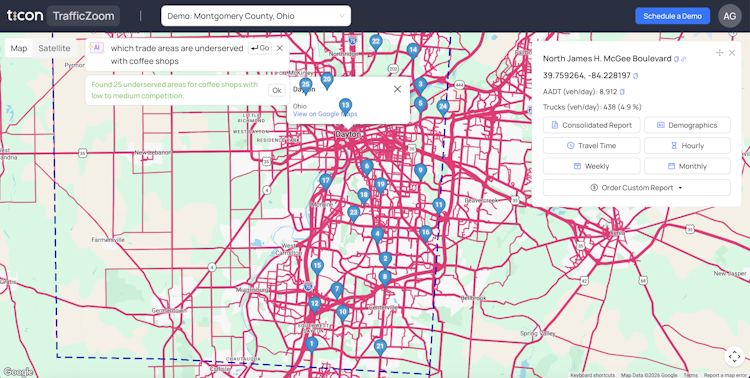Viewport: 750px width, 378px height.
Task: Open the AG user avatar menu
Action: [729, 16]
